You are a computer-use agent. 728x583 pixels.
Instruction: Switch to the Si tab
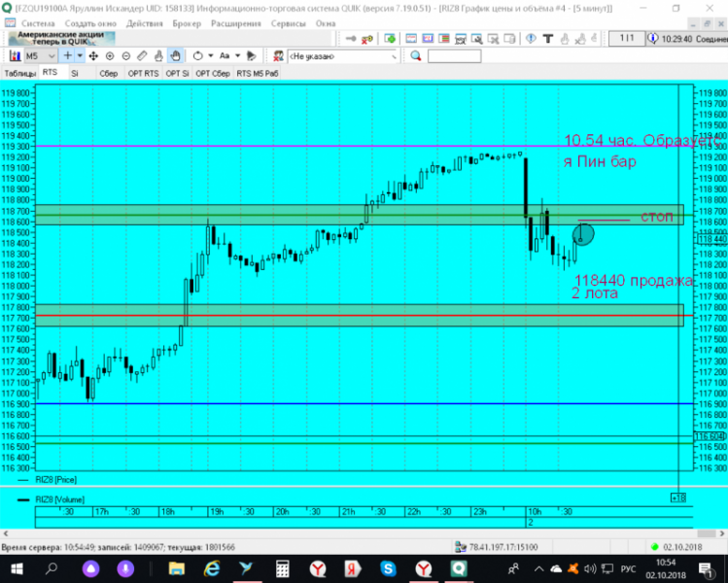coord(75,73)
